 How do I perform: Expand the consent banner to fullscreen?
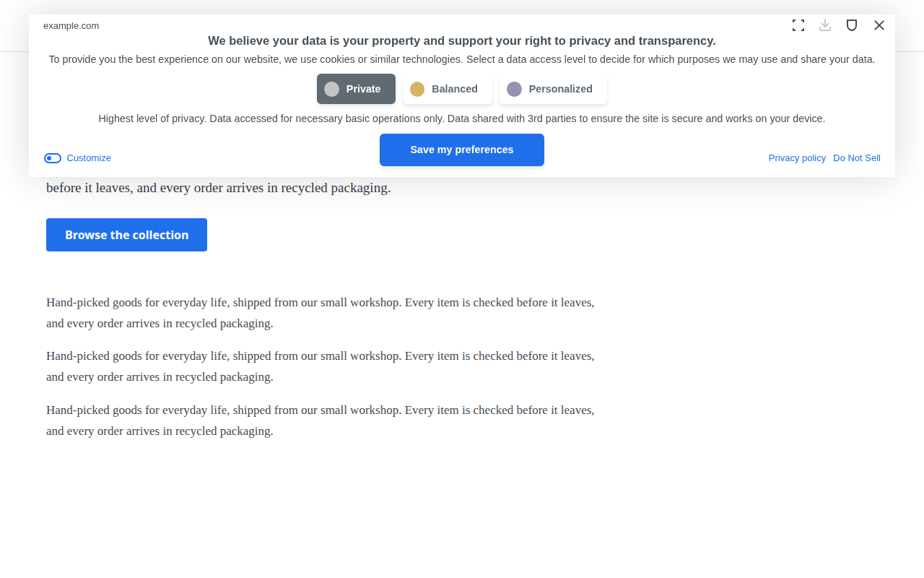[x=798, y=25]
